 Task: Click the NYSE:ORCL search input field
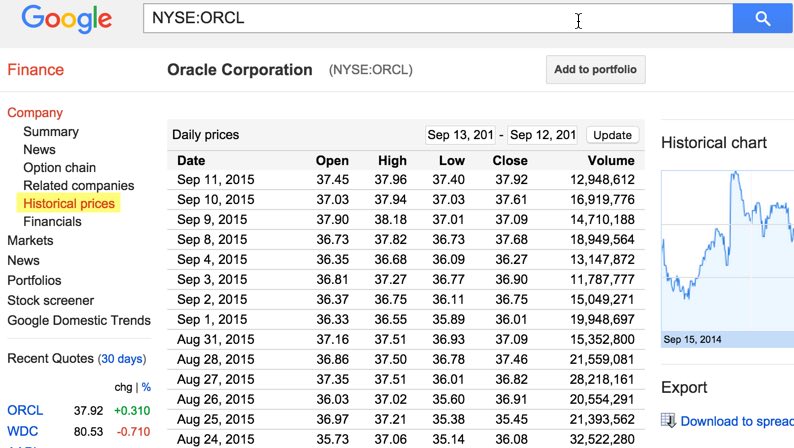(x=438, y=18)
